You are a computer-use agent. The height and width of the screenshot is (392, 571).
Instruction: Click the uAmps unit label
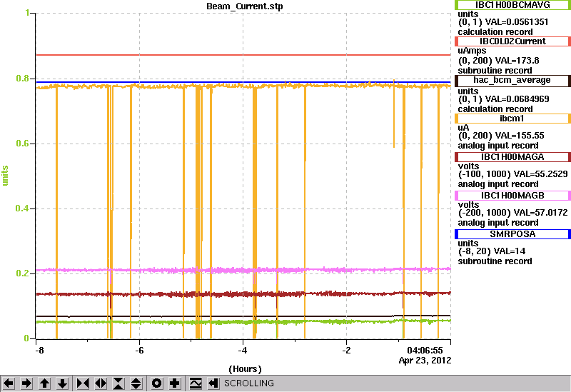click(472, 51)
